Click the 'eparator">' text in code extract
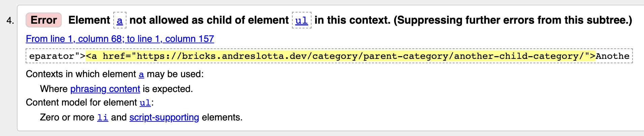The height and width of the screenshot is (136, 644). (57, 56)
